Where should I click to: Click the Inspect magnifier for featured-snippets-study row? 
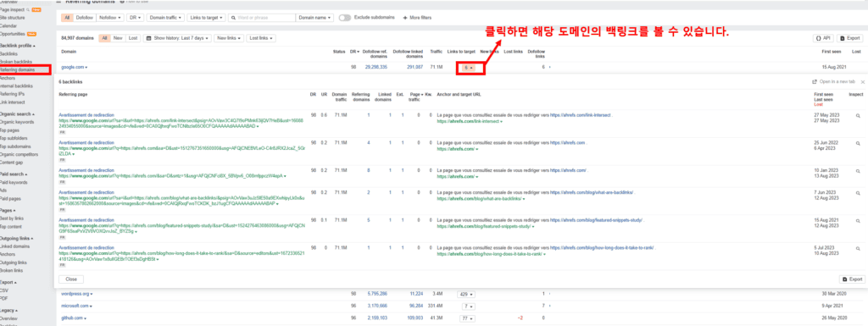(x=858, y=221)
